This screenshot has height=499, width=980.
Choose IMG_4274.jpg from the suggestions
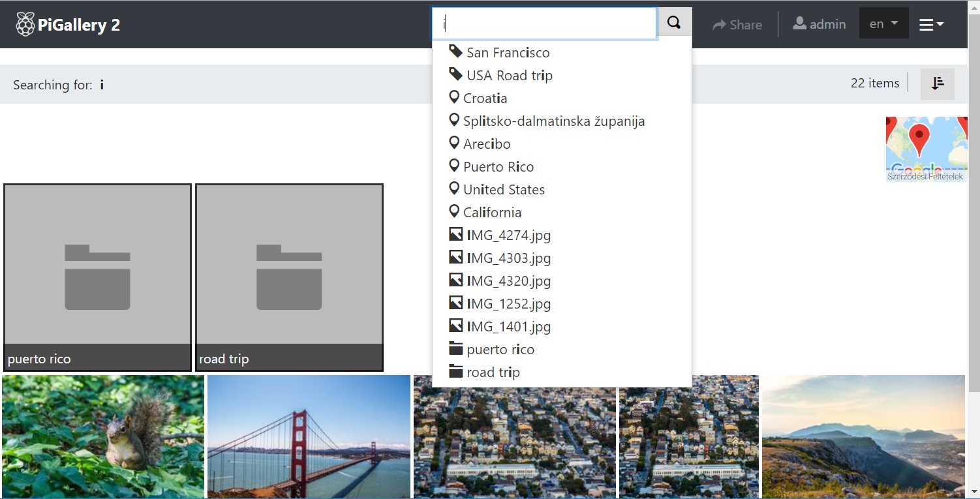pos(508,235)
